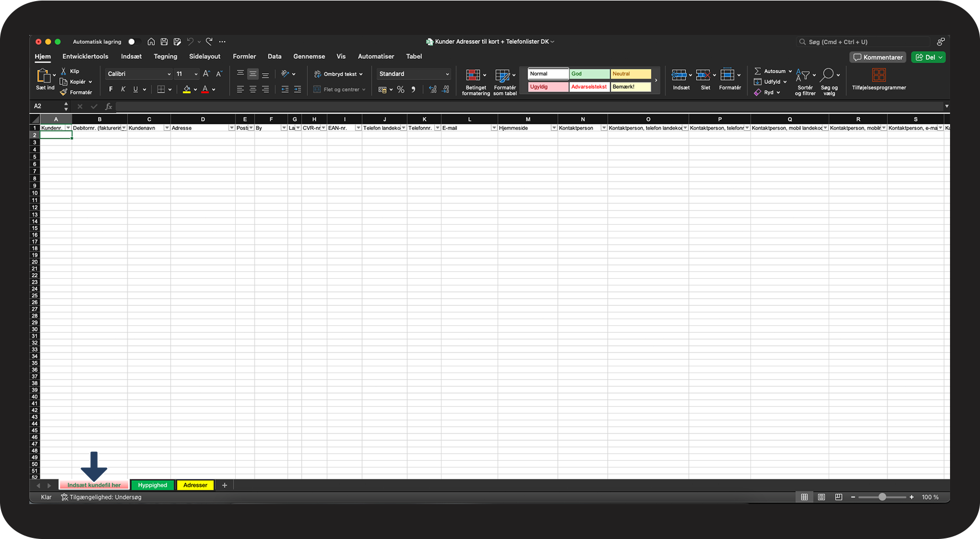Click the Kommentarer button

(x=878, y=57)
